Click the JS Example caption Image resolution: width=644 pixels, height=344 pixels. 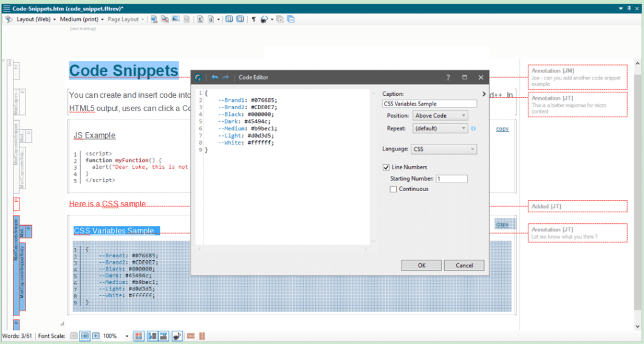pos(94,135)
